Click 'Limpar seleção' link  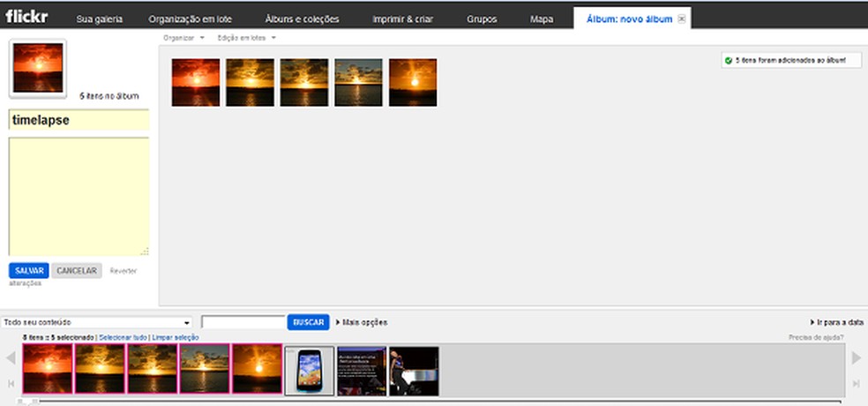176,337
